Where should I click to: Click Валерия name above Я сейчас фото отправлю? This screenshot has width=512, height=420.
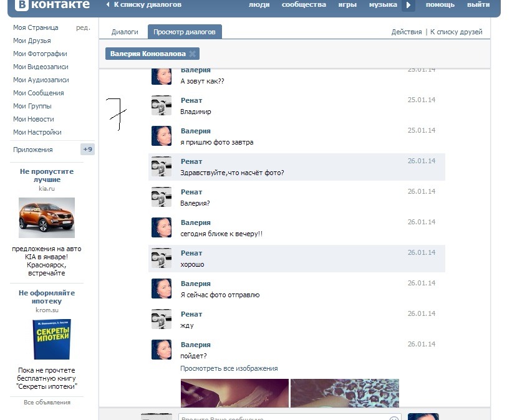click(196, 284)
